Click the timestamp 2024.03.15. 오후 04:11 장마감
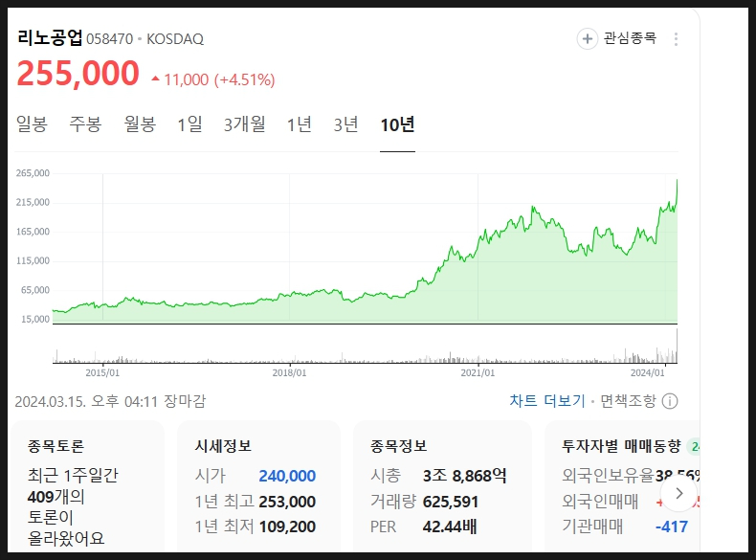Image resolution: width=756 pixels, height=560 pixels. tap(110, 401)
